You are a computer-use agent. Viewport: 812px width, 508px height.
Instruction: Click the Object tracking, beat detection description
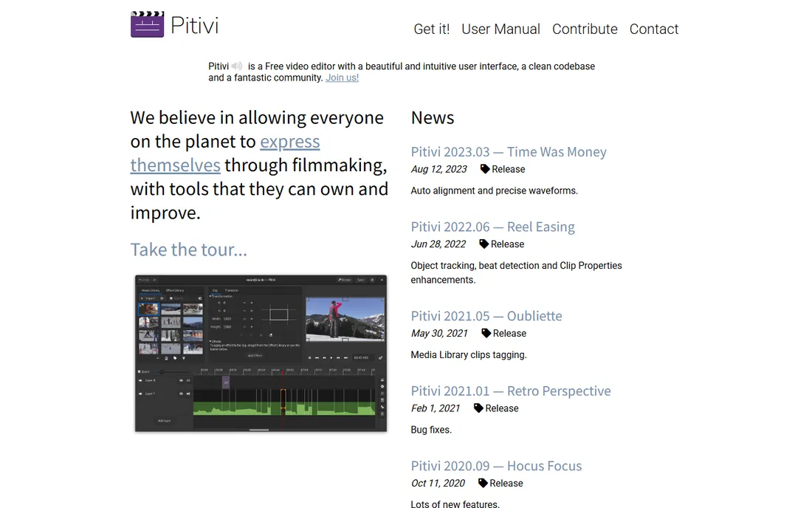(516, 272)
